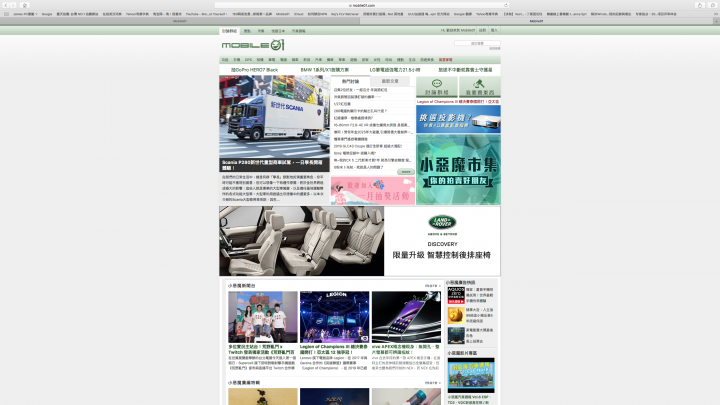The width and height of the screenshot is (720, 405).
Task: Click the Mobile01 site logo
Action: (253, 45)
